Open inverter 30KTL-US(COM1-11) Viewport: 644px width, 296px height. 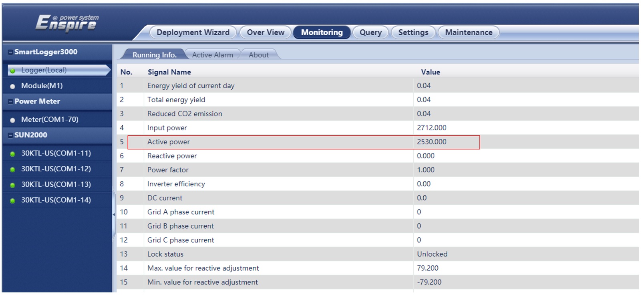(x=56, y=153)
